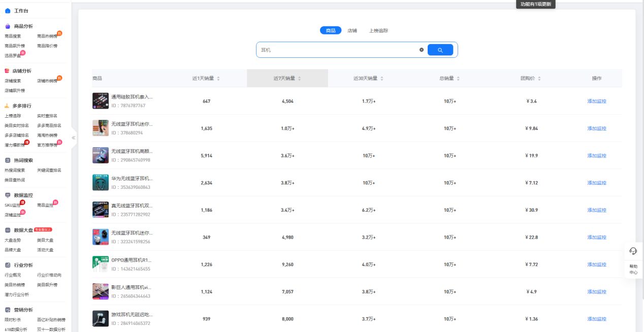Click the 热词搜索 section icon
The height and width of the screenshot is (332, 644).
(x=8, y=160)
